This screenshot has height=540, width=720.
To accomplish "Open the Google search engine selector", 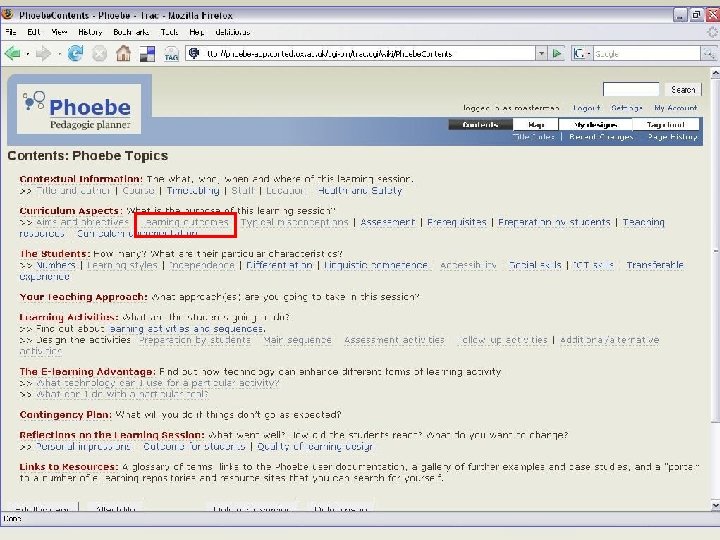I will (x=581, y=54).
